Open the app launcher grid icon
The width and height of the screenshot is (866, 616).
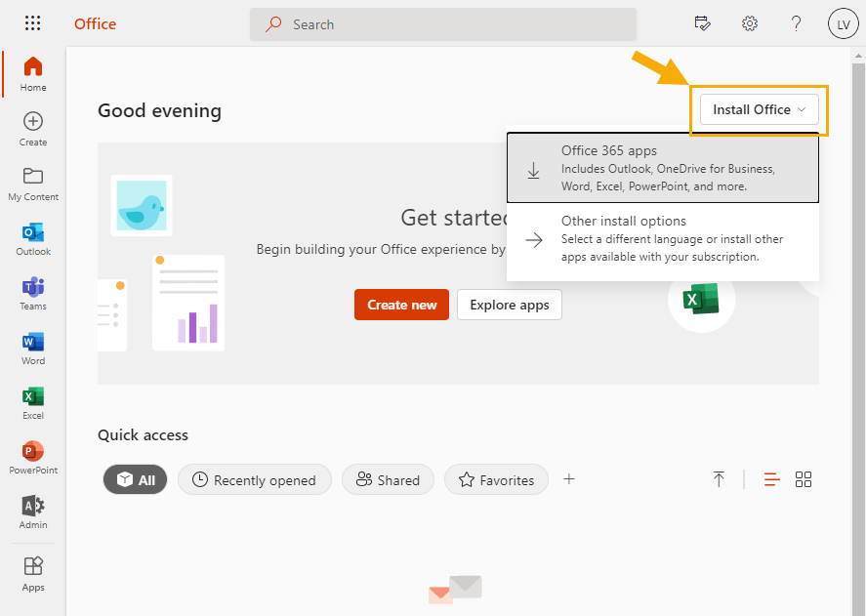point(32,23)
